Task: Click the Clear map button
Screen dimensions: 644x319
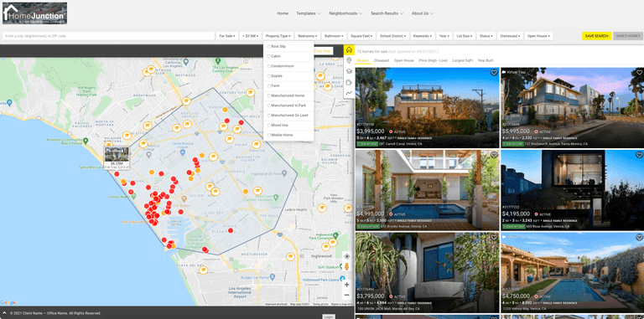Action: [x=323, y=51]
